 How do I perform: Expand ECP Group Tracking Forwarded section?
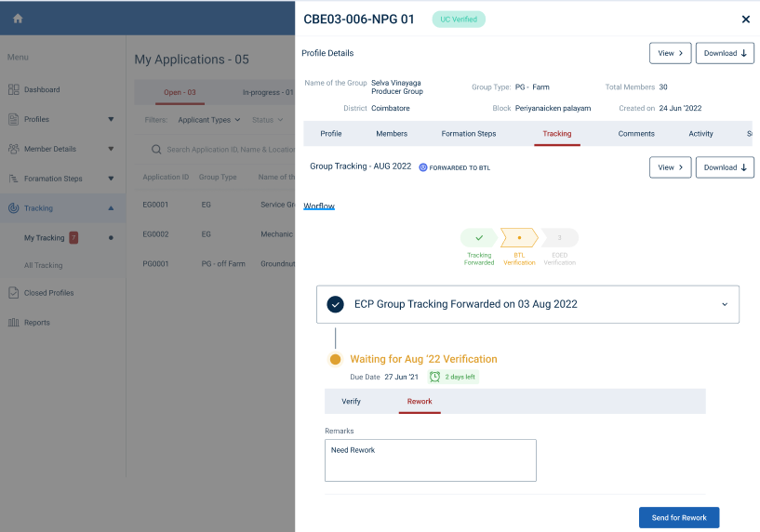point(725,304)
